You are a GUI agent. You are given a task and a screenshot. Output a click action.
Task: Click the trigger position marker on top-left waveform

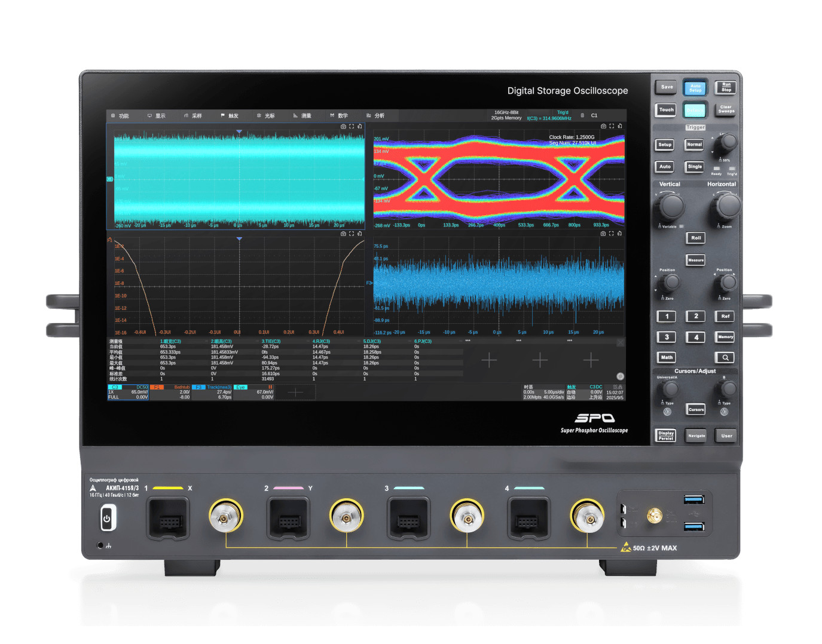point(239,131)
